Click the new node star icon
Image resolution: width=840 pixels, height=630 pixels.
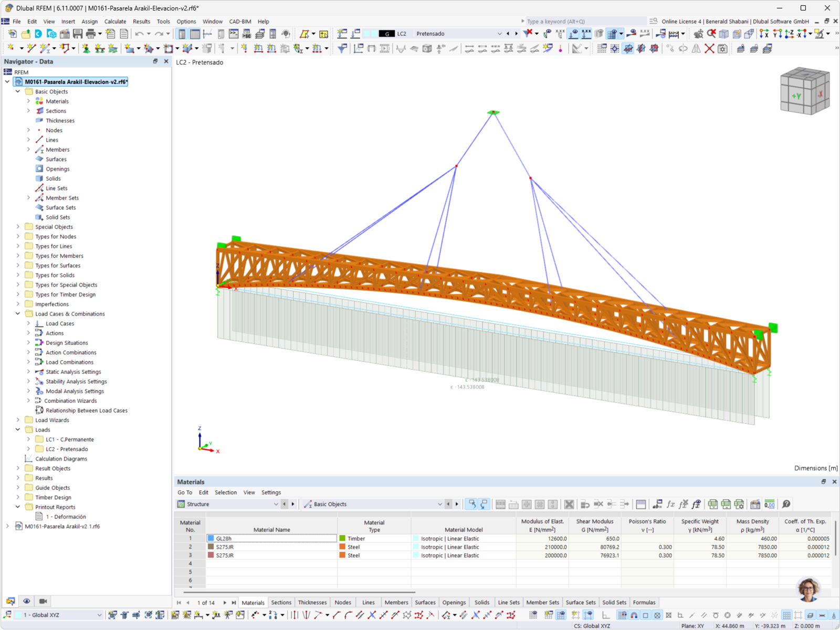[x=10, y=48]
